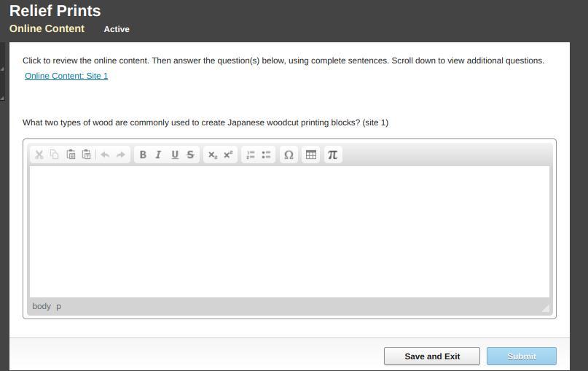Viewport: 588px width, 371px height.
Task: Click the Active status label
Action: tap(117, 29)
